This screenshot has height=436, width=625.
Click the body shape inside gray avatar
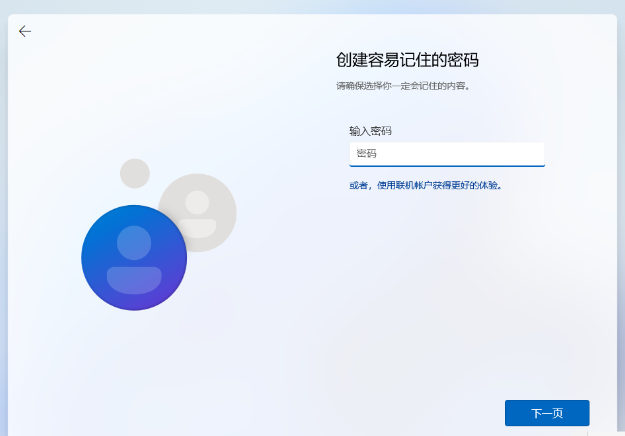[198, 227]
